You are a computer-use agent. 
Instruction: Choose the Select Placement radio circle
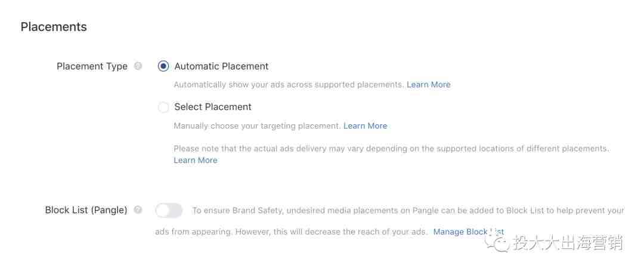(x=163, y=107)
